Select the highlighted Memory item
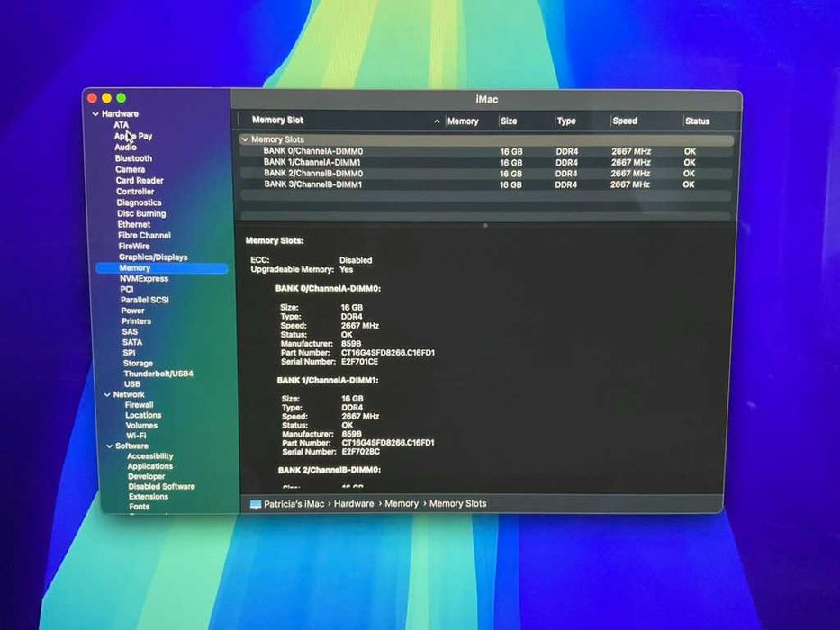840x630 pixels. 162,268
